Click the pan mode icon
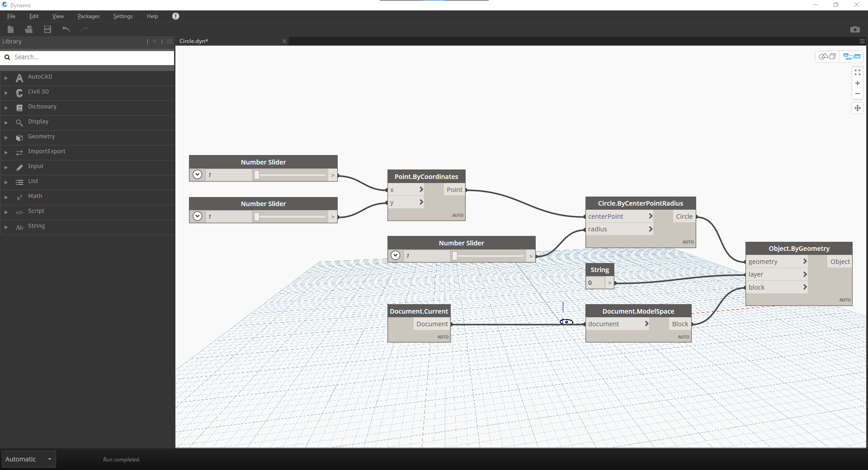 (857, 108)
